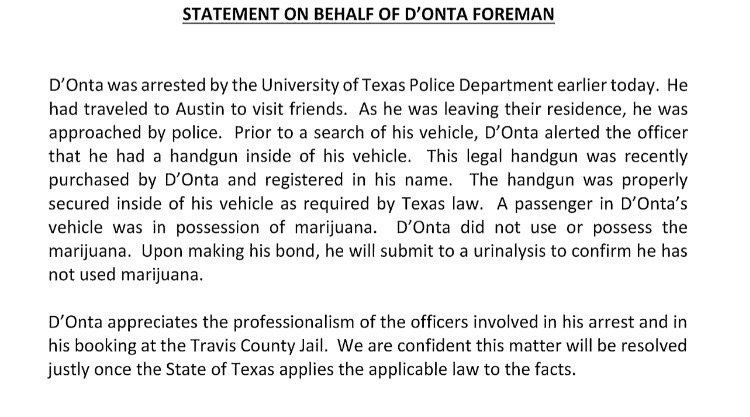Click the "Travis County Jail" text

tap(259, 346)
